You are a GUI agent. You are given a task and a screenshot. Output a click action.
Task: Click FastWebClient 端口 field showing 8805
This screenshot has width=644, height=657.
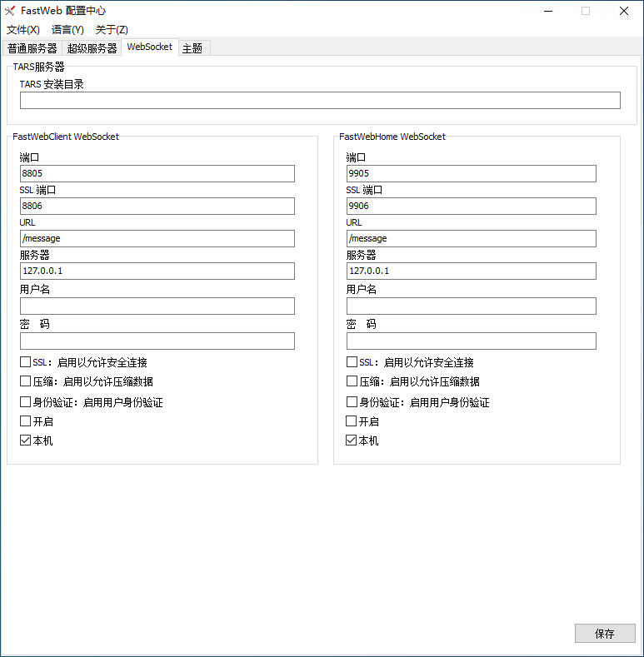coord(157,173)
